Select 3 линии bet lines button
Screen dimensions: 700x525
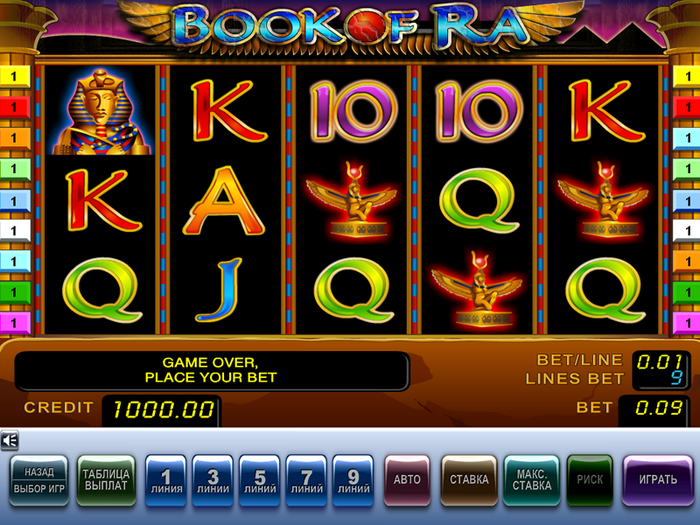click(213, 481)
